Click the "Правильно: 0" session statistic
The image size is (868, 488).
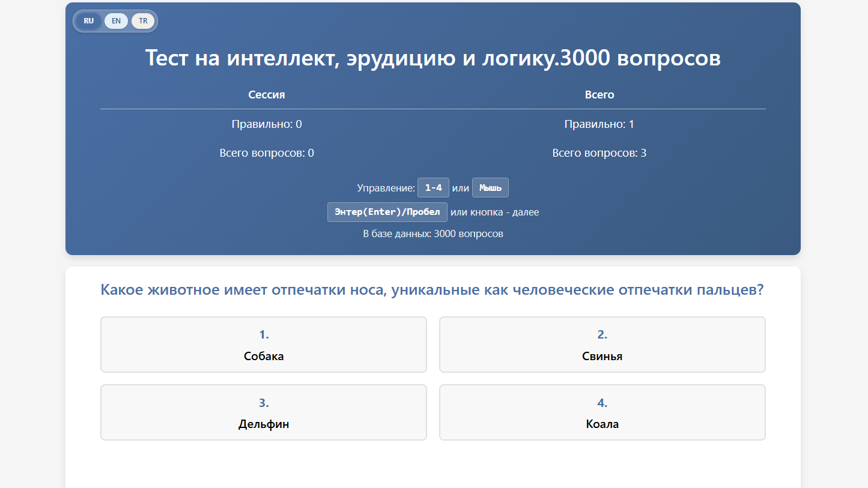[x=266, y=124]
